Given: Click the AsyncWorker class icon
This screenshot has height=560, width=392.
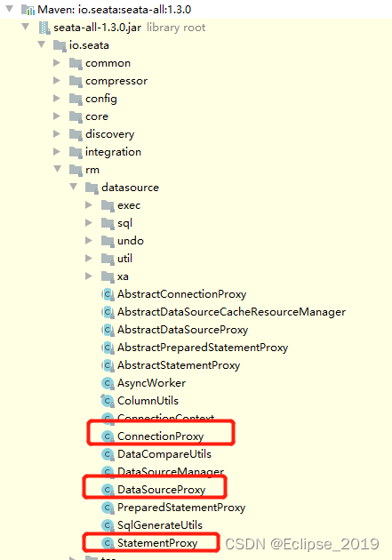Looking at the screenshot, I should (x=108, y=383).
